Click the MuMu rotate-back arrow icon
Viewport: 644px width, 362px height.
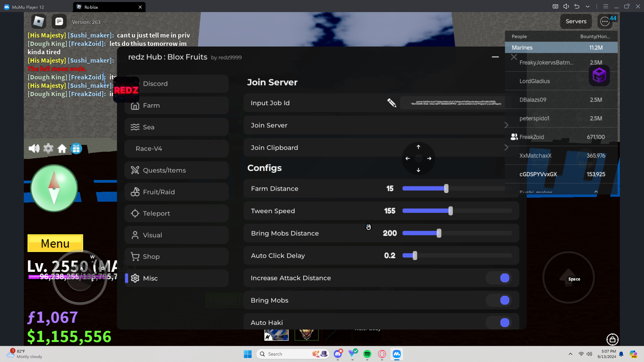click(x=577, y=6)
